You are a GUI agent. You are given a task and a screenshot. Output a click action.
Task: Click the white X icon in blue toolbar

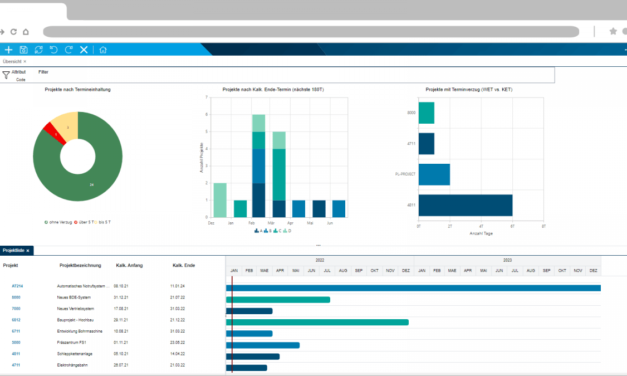(84, 50)
